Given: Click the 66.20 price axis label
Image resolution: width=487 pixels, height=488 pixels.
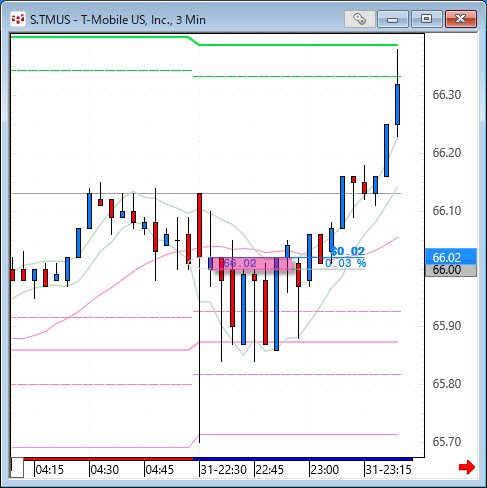Looking at the screenshot, I should (x=446, y=153).
